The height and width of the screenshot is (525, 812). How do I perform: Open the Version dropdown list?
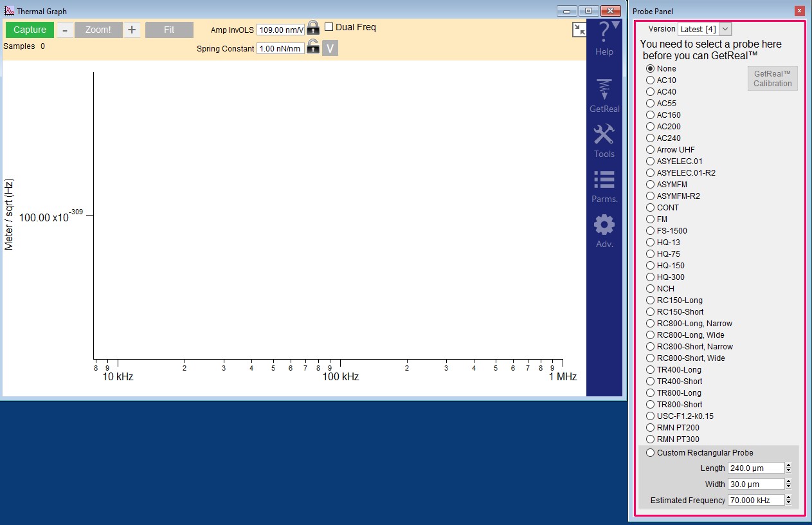pyautogui.click(x=725, y=29)
